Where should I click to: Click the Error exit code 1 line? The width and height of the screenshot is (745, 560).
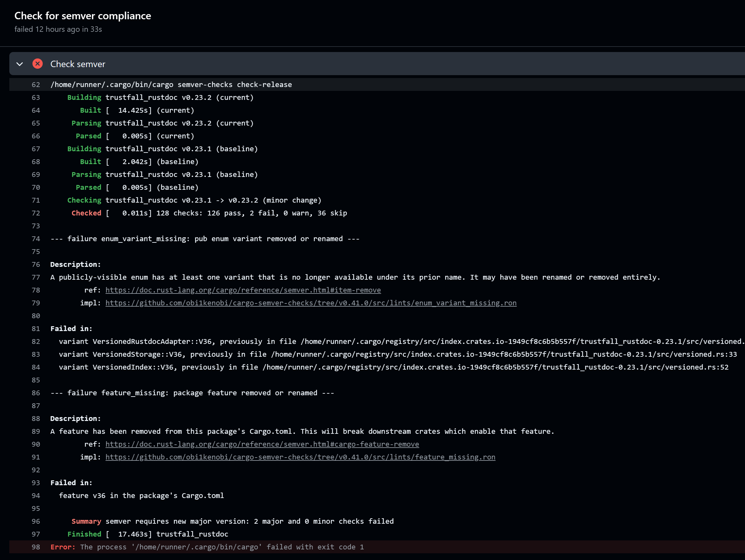pos(207,547)
